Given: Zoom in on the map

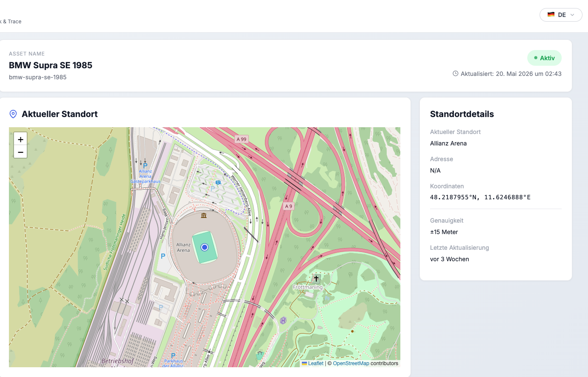Looking at the screenshot, I should click(x=20, y=139).
